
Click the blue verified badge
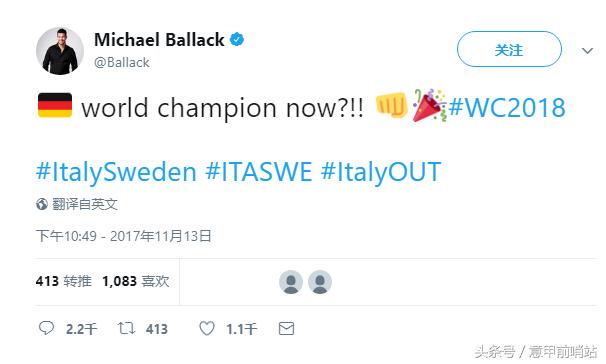pos(237,39)
